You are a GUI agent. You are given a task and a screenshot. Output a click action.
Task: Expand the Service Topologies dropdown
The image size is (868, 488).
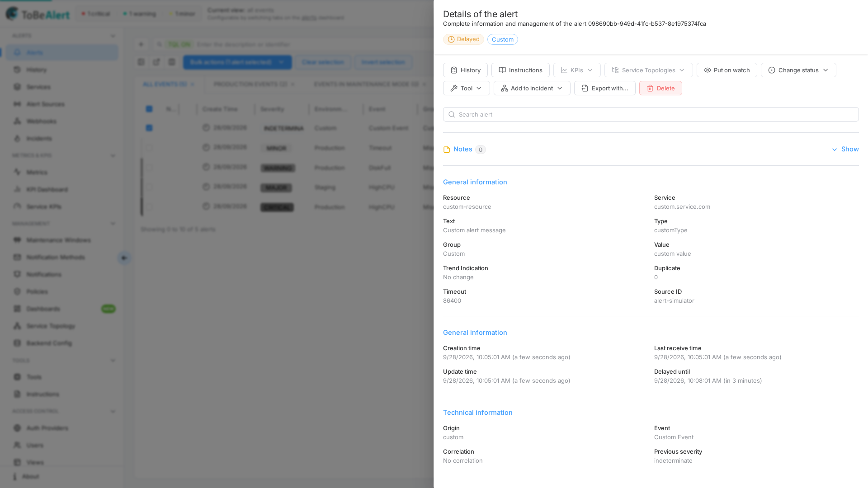(648, 70)
